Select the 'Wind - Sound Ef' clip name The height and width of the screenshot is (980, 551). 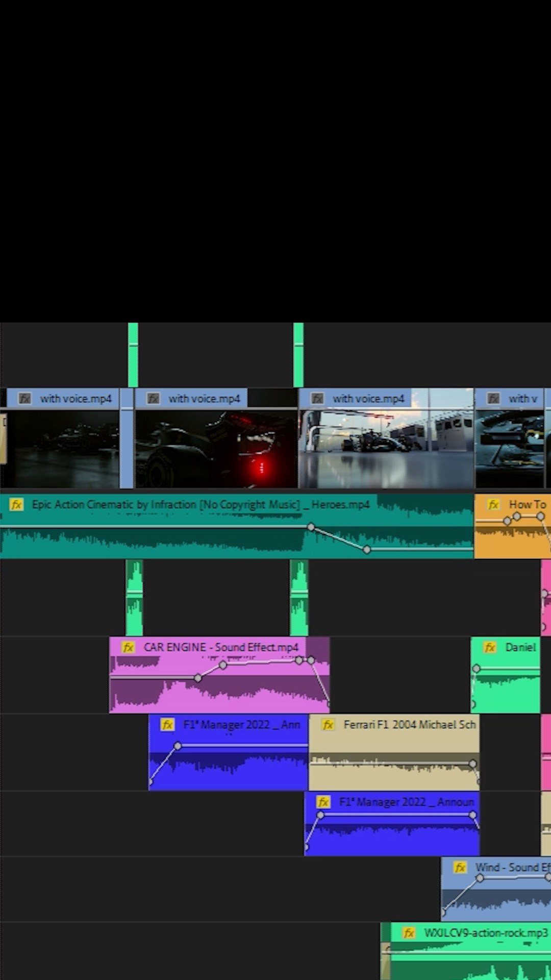pos(513,867)
